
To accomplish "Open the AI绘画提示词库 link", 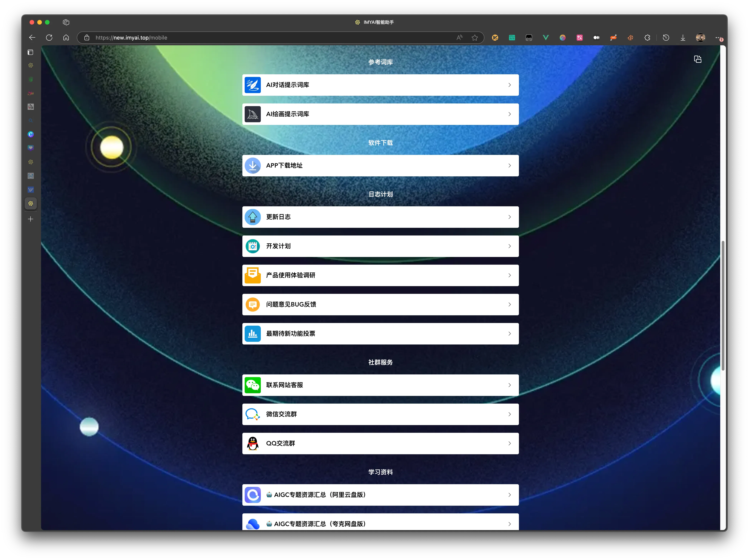I will 380,114.
